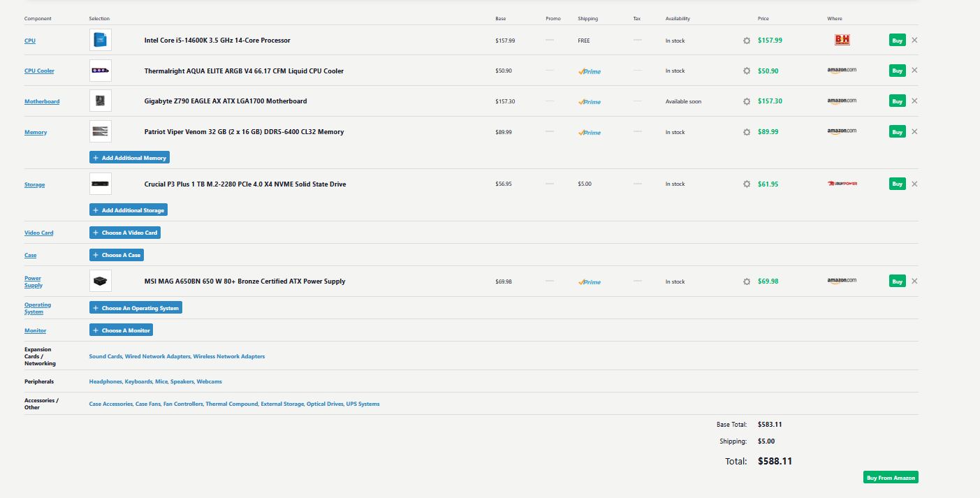This screenshot has width=980, height=498.
Task: Open the Operating System component link
Action: click(x=38, y=308)
